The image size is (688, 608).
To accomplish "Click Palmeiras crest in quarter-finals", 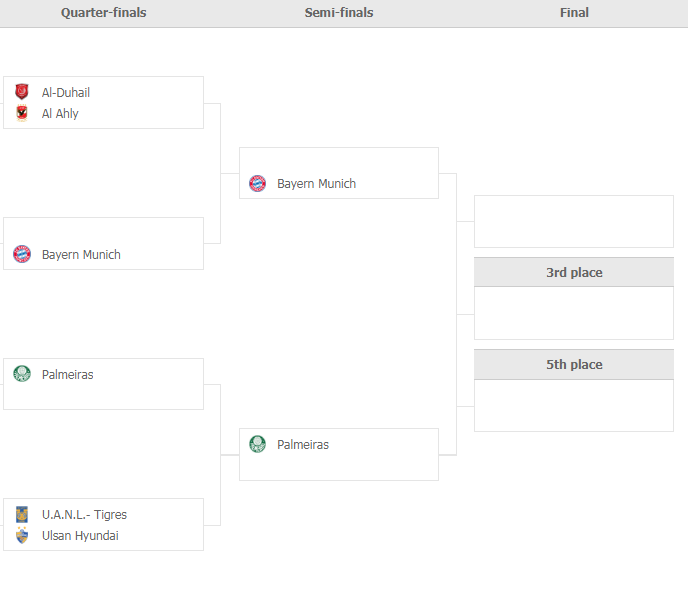I will 22,374.
